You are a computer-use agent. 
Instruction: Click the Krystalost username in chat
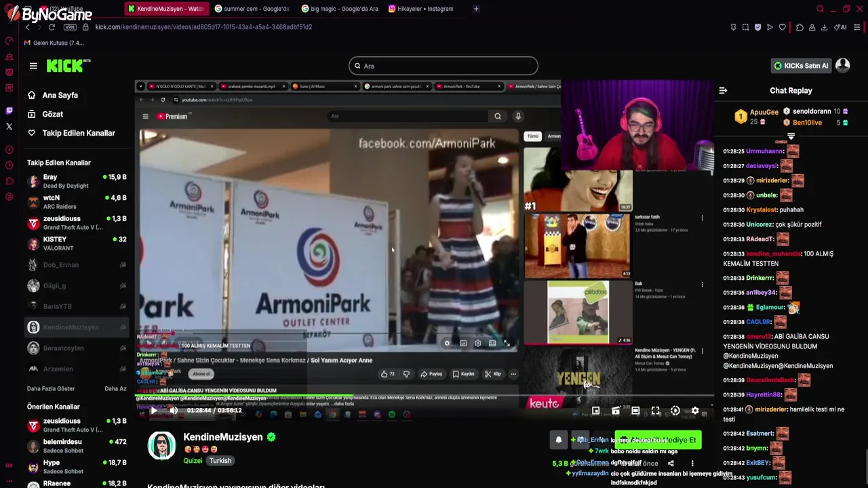(762, 210)
